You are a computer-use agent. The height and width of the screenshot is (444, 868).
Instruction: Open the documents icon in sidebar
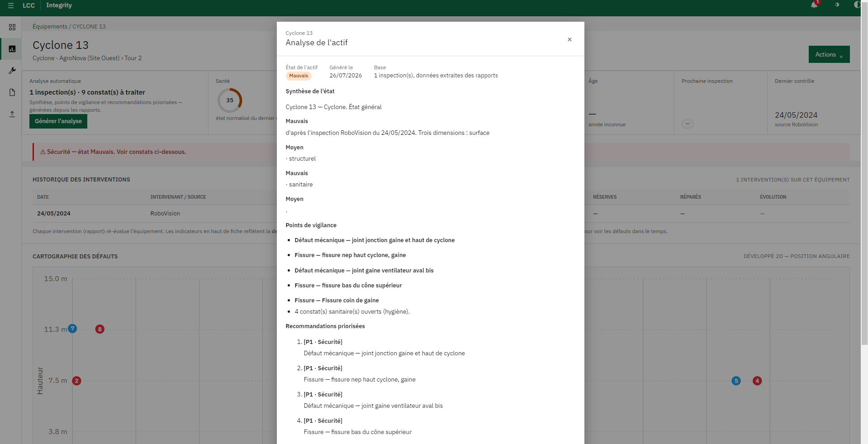click(x=12, y=92)
